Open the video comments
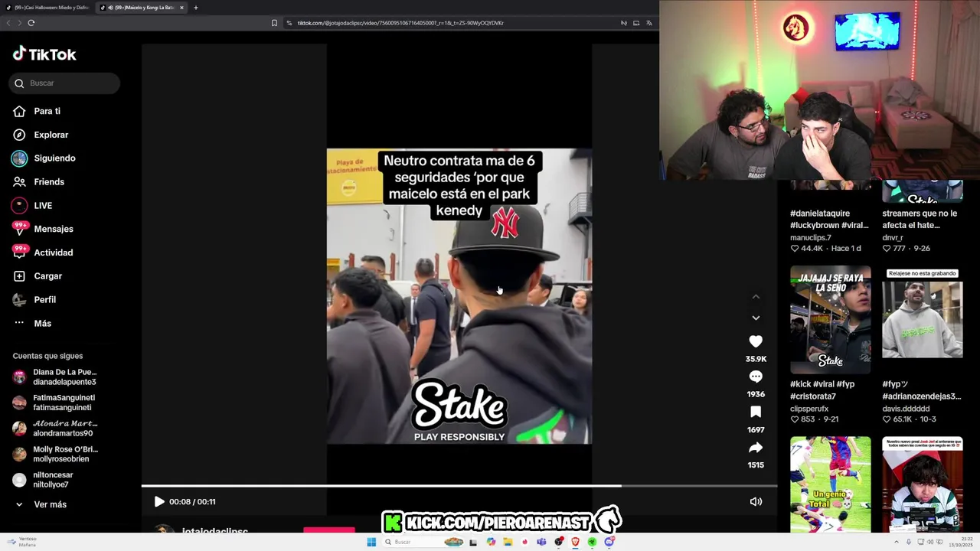Viewport: 980px width, 551px height. click(x=756, y=377)
